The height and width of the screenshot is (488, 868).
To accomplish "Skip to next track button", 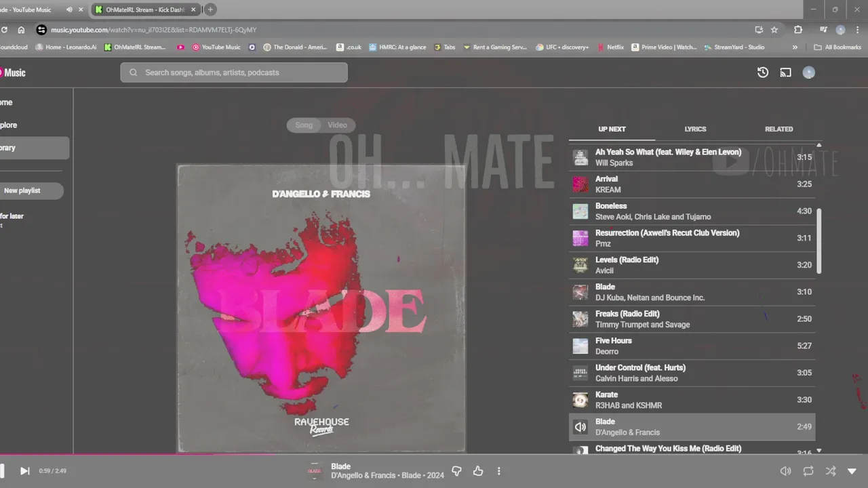I will coord(24,470).
